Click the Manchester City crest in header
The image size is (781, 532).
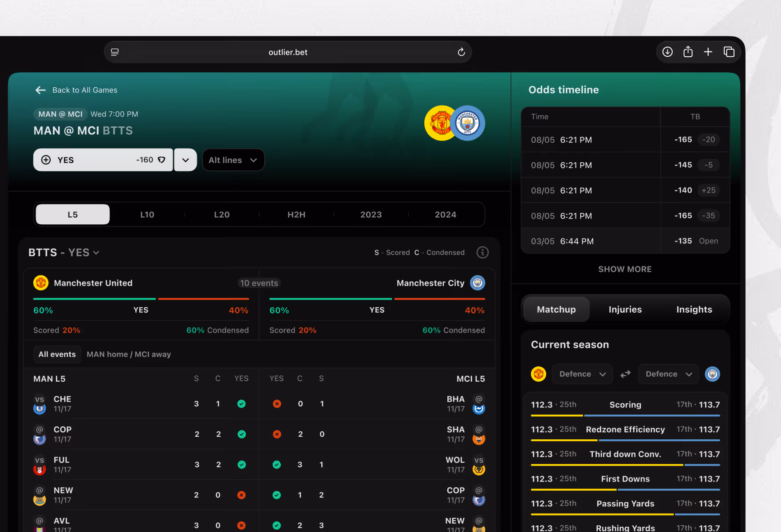click(468, 123)
